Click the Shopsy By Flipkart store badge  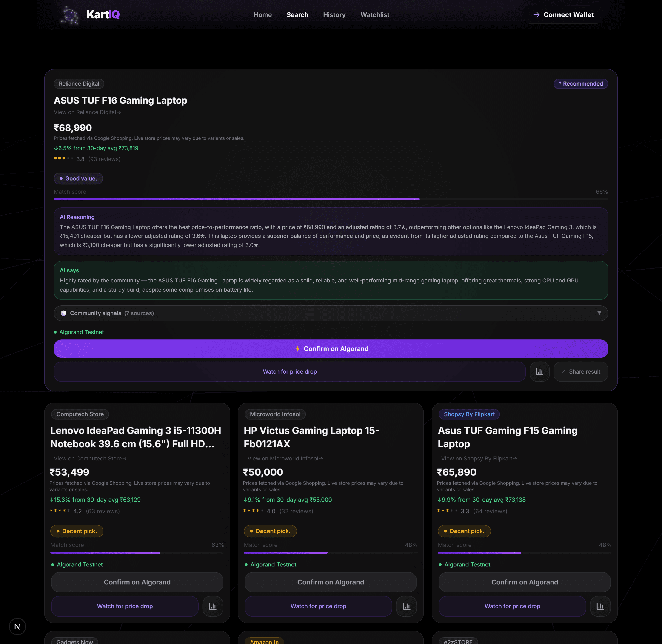tap(469, 414)
